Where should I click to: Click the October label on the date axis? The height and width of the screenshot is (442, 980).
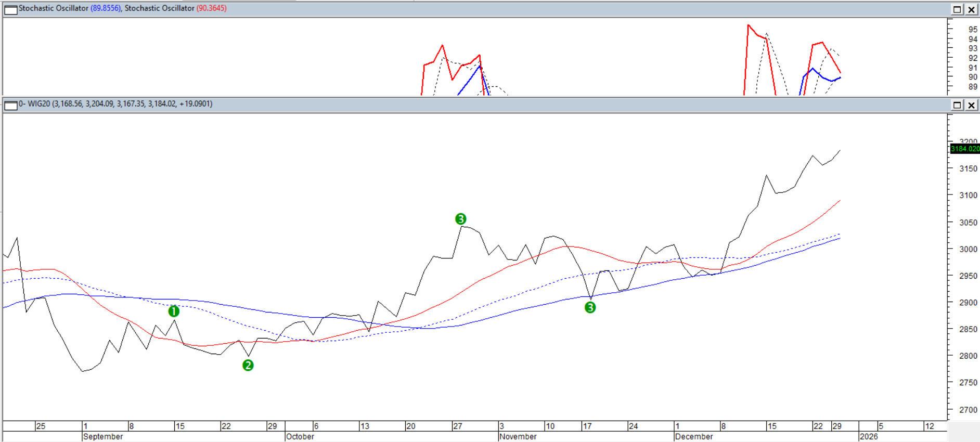tap(300, 436)
